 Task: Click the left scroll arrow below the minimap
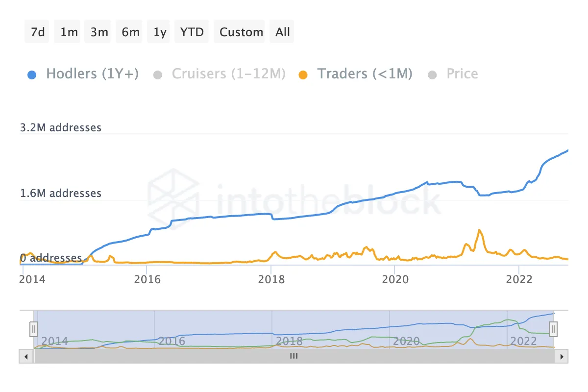pyautogui.click(x=26, y=356)
